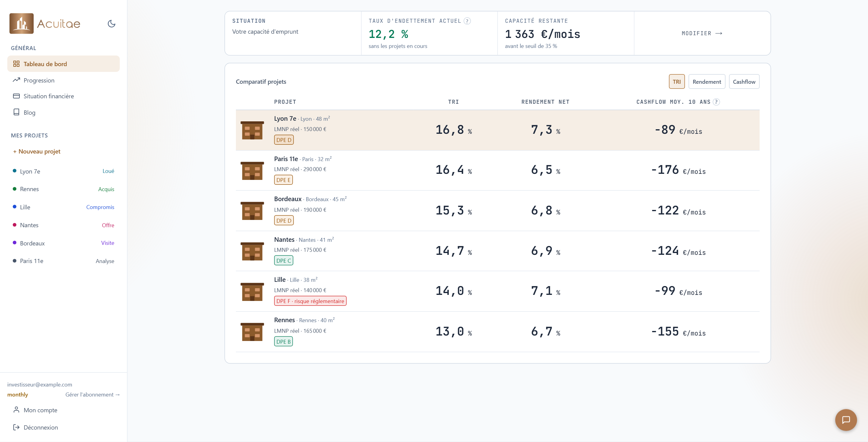This screenshot has height=442, width=868.
Task: Click the Acuitae logo
Action: 45,24
